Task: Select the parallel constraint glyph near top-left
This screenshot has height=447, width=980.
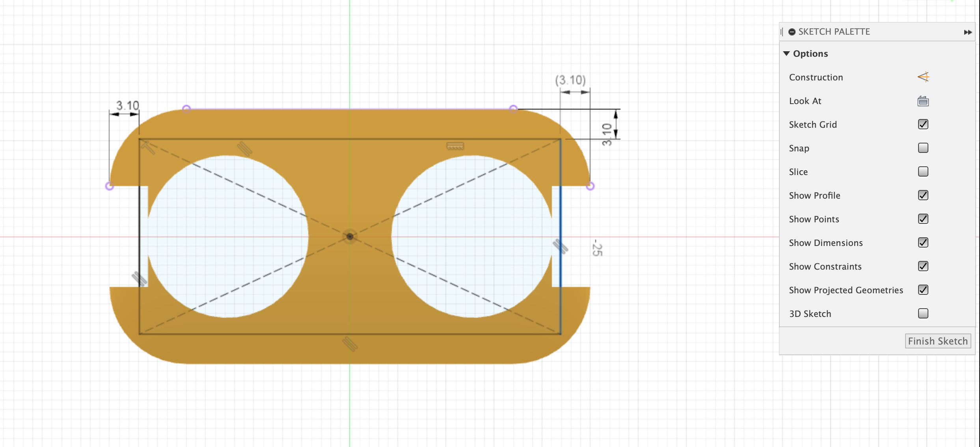Action: click(x=244, y=149)
